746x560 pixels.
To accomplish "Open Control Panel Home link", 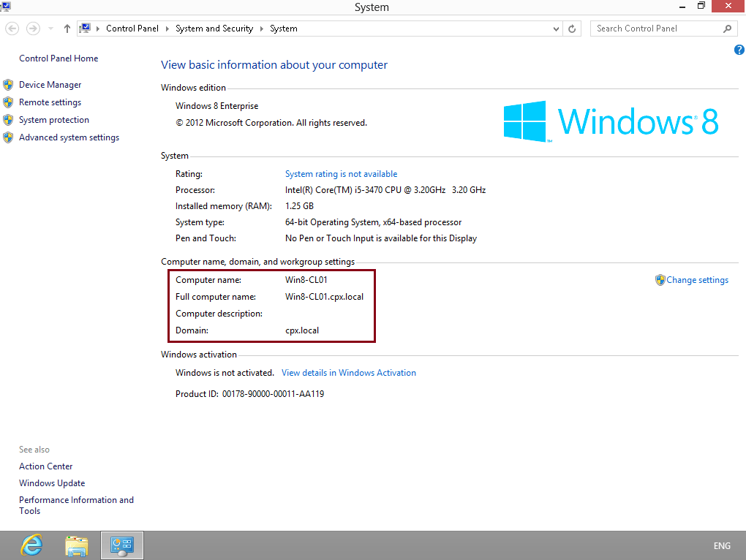I will (59, 58).
